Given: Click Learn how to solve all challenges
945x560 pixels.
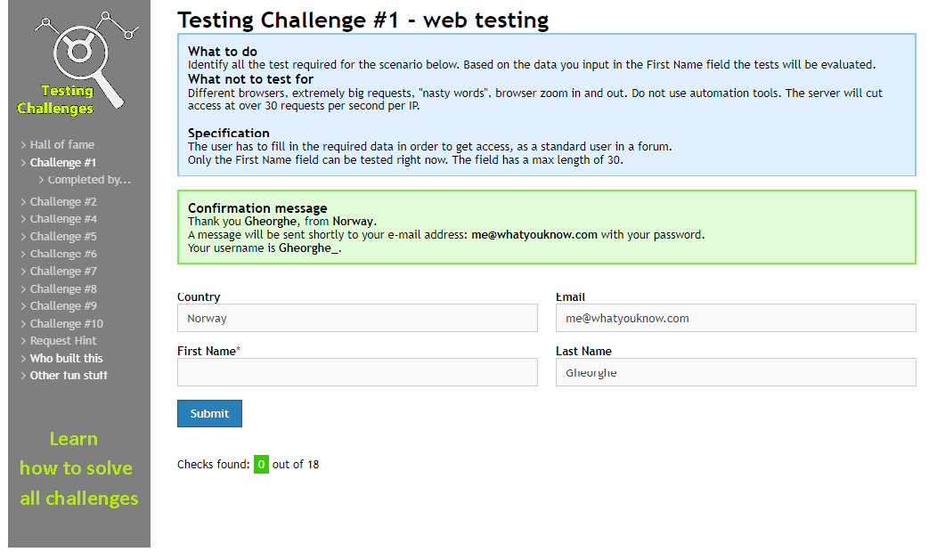Looking at the screenshot, I should click(78, 467).
